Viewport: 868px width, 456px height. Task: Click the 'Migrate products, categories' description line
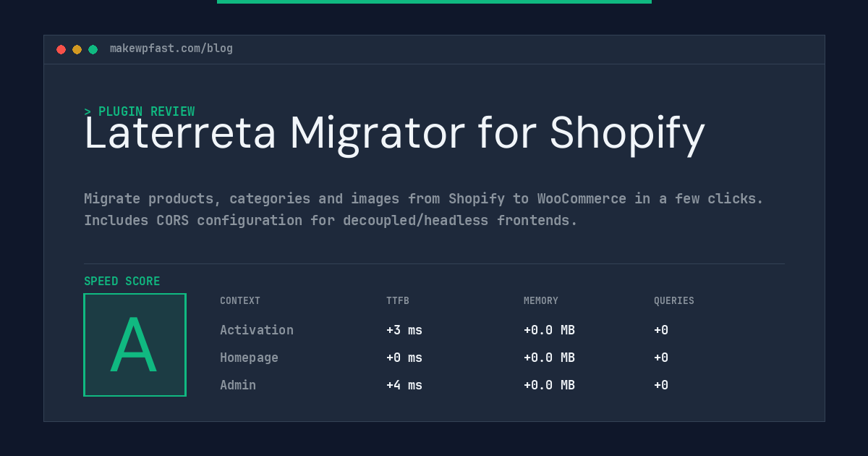(x=424, y=198)
